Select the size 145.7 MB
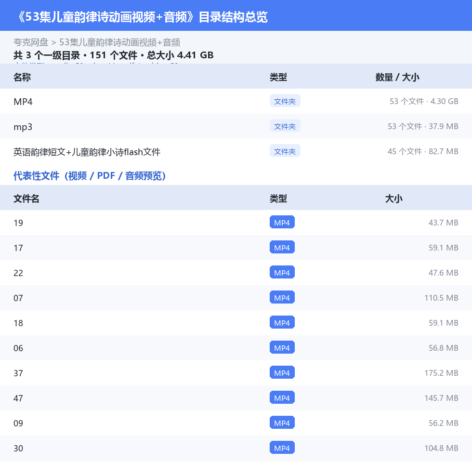Viewport: 472px width, 476px height. click(x=441, y=398)
